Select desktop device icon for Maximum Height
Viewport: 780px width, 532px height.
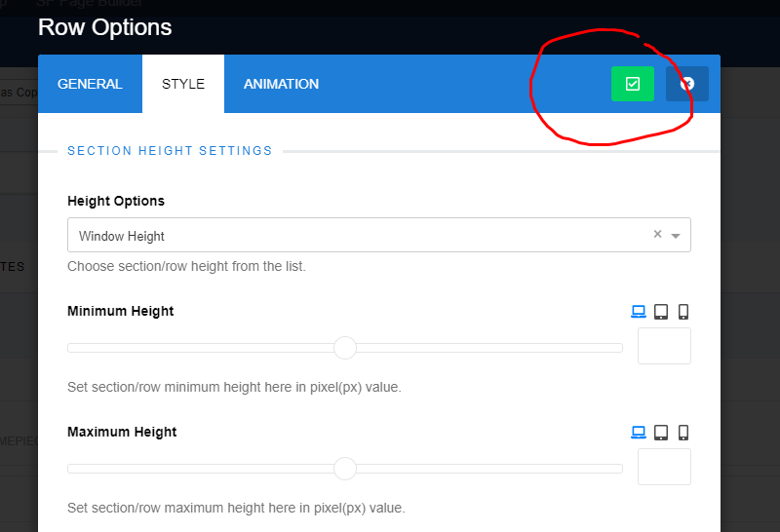point(639,432)
